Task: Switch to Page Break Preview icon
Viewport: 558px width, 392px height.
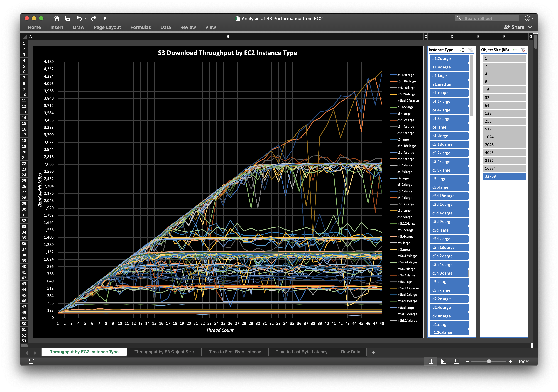Action: pyautogui.click(x=456, y=362)
